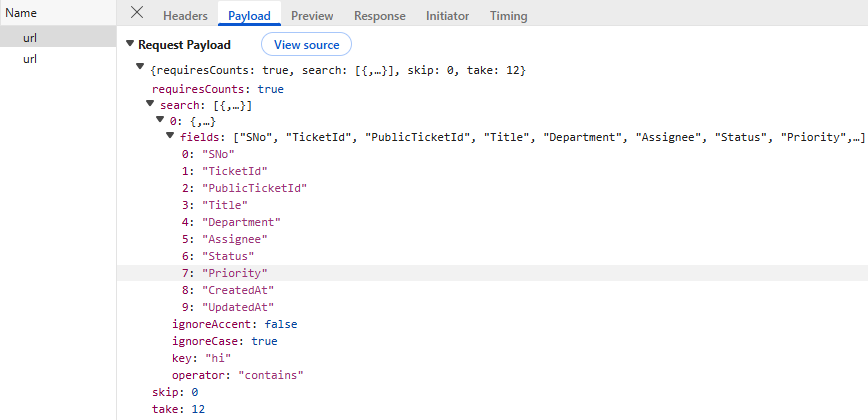Click the requiresCounts: true property line
The height and width of the screenshot is (420, 868).
pyautogui.click(x=217, y=89)
